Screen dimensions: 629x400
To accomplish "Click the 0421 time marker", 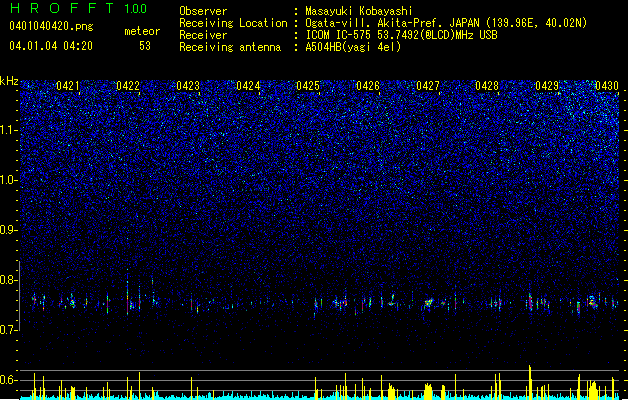I will click(68, 86).
